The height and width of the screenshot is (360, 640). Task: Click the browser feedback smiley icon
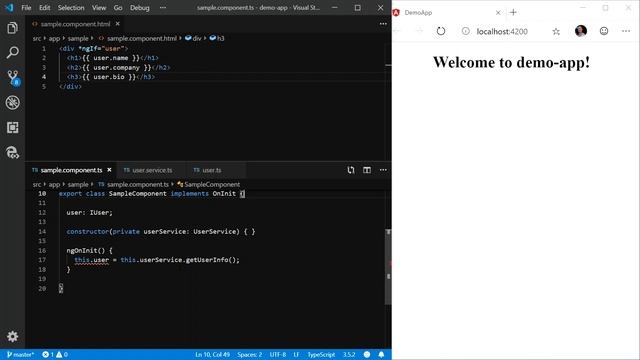[x=604, y=31]
